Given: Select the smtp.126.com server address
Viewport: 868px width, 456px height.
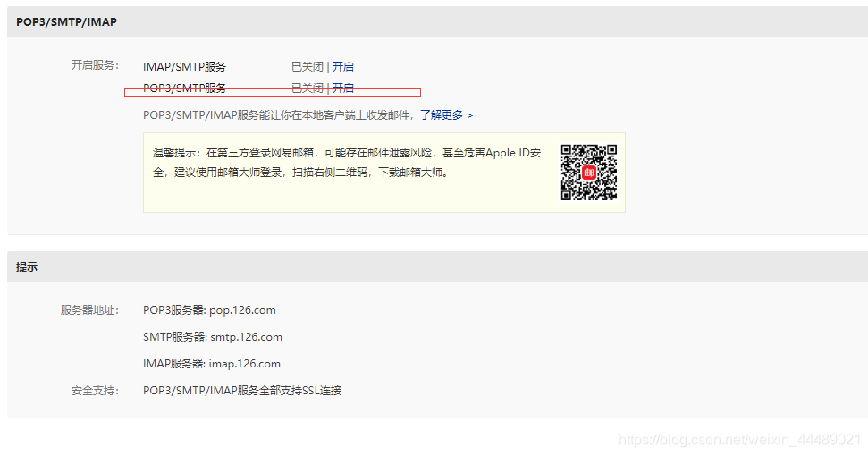Looking at the screenshot, I should (247, 337).
